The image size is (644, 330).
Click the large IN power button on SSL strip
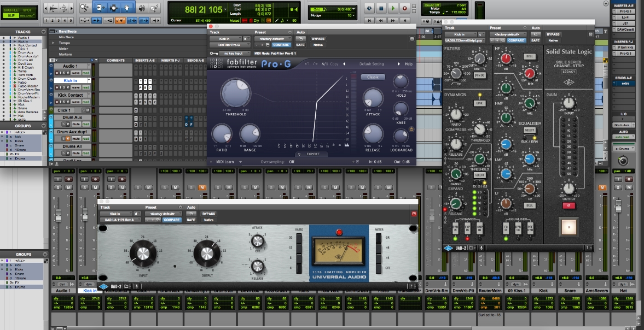(x=569, y=227)
